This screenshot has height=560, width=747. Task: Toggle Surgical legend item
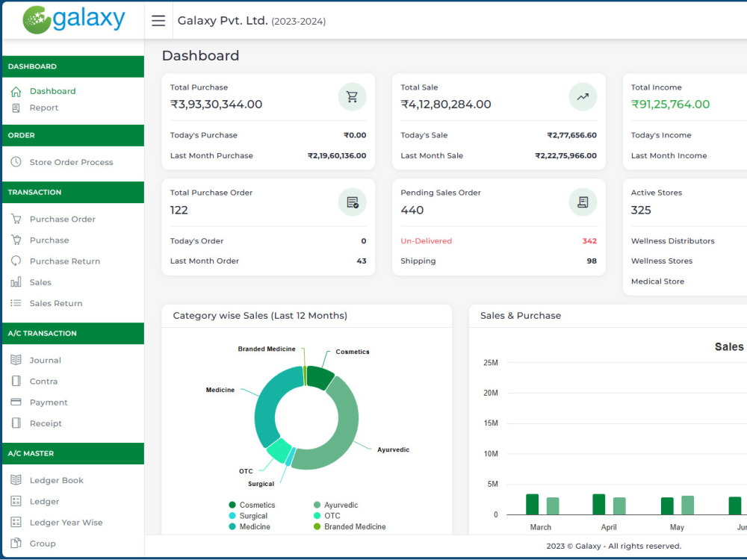(x=248, y=516)
